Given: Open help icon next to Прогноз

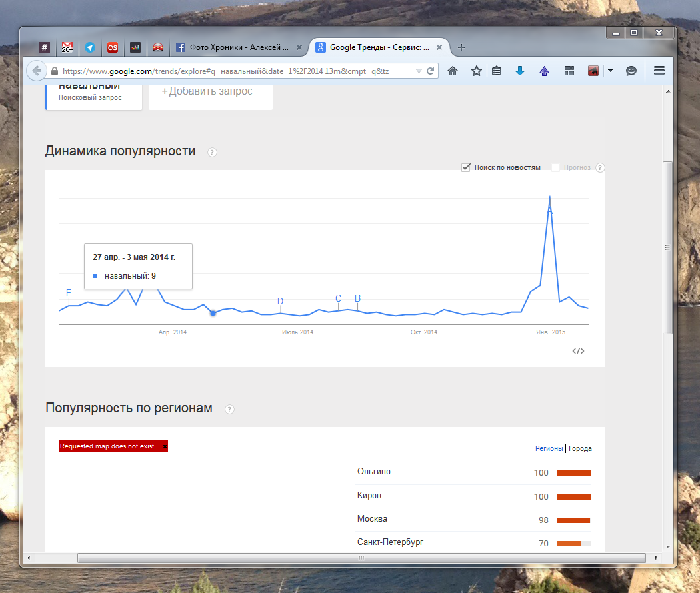Looking at the screenshot, I should (600, 168).
